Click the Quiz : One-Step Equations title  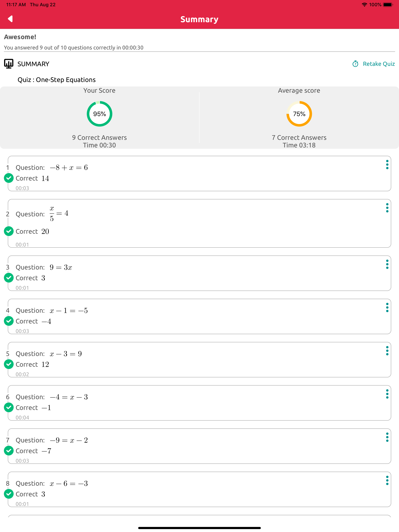pyautogui.click(x=56, y=80)
